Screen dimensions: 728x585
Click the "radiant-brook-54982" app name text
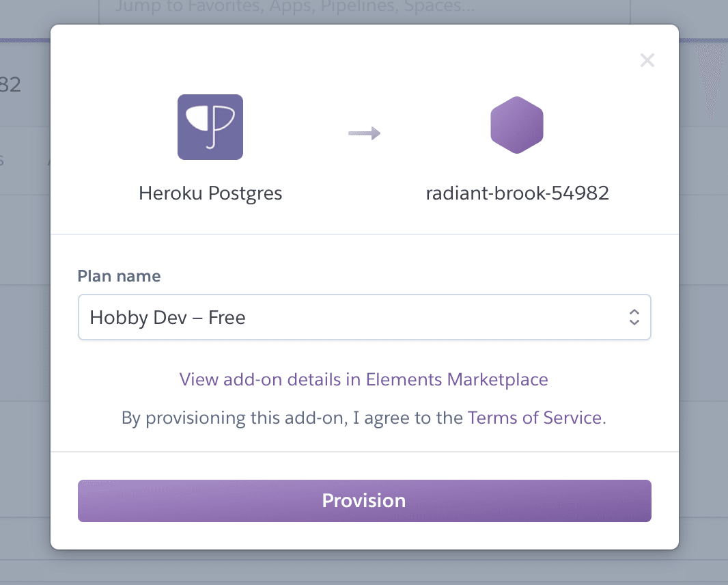(517, 193)
